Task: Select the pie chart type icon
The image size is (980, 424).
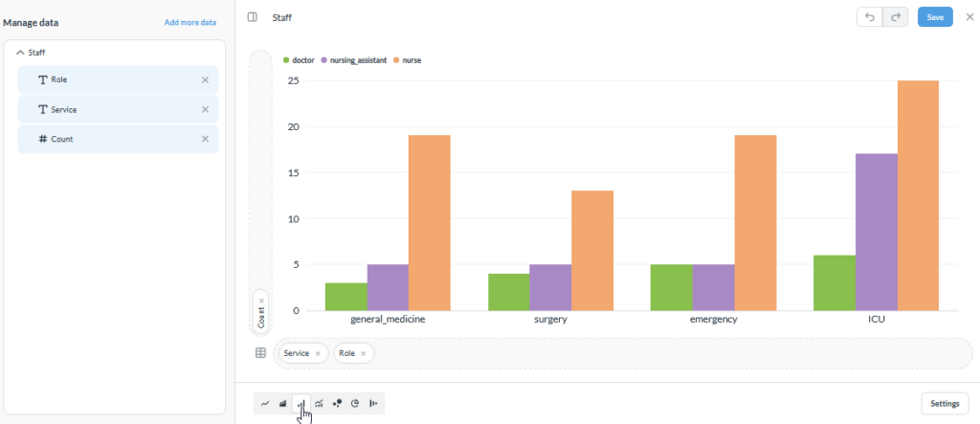Action: [x=355, y=403]
